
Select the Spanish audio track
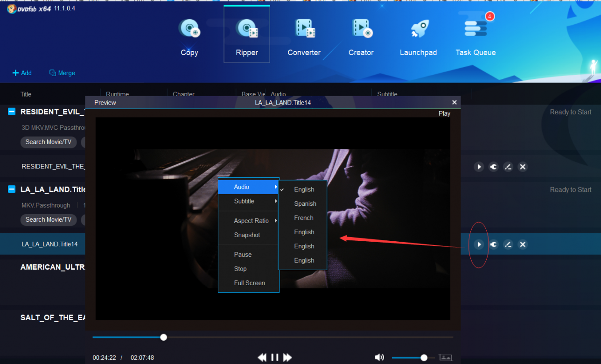click(x=303, y=203)
